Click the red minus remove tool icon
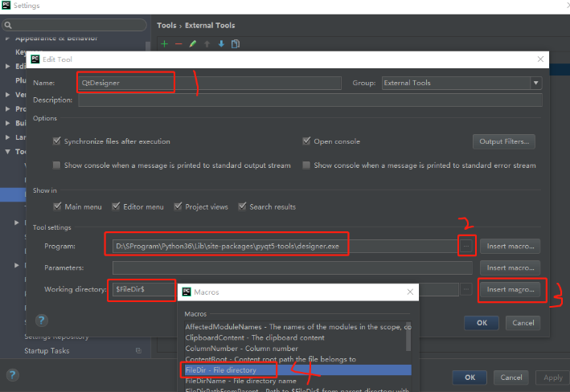 pos(178,43)
